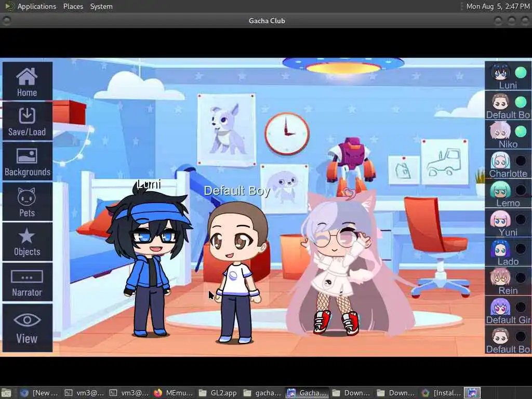The height and width of the screenshot is (399, 532).
Task: Switch to the Gacha Club taskbar entry
Action: coord(308,393)
